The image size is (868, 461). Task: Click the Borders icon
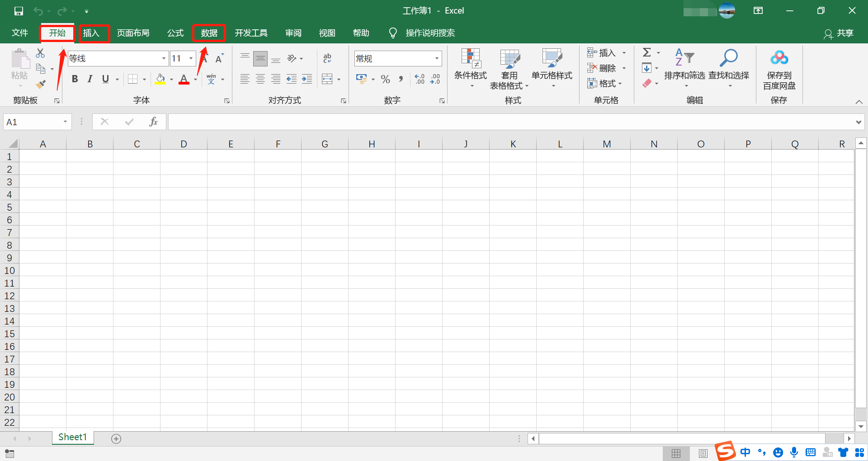pyautogui.click(x=132, y=79)
